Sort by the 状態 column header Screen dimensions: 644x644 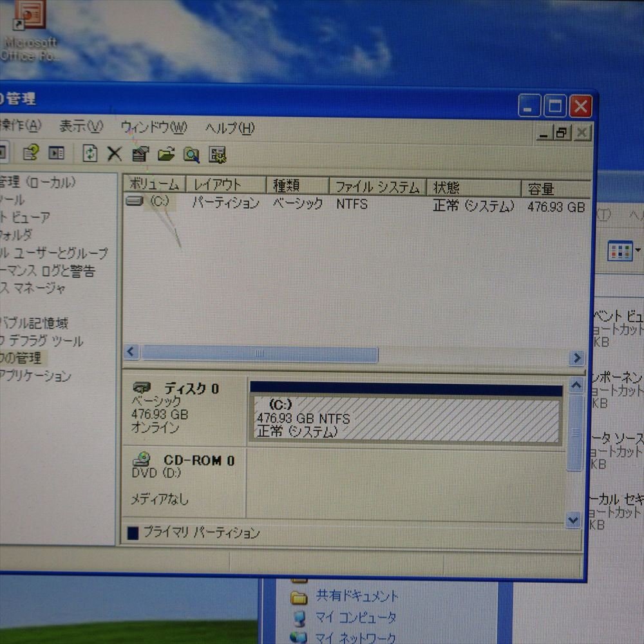[473, 188]
